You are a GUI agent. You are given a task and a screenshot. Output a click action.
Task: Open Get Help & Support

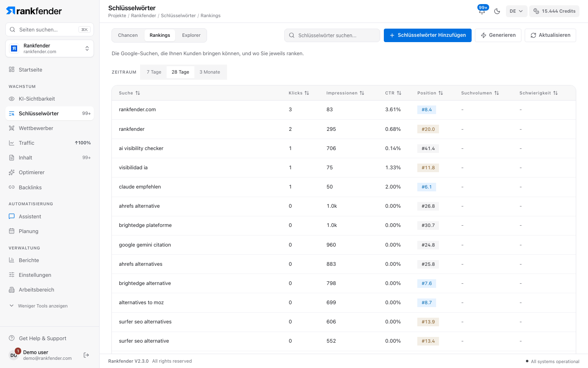pos(50,338)
